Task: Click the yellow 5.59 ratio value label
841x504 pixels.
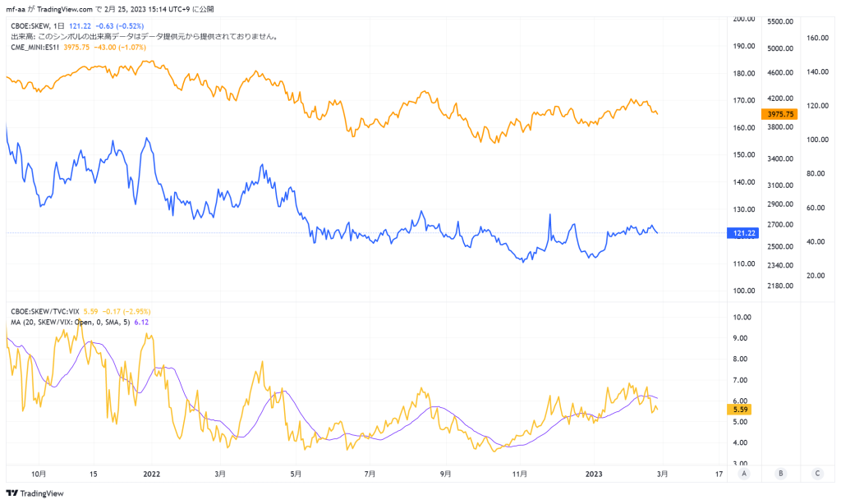Action: point(740,410)
